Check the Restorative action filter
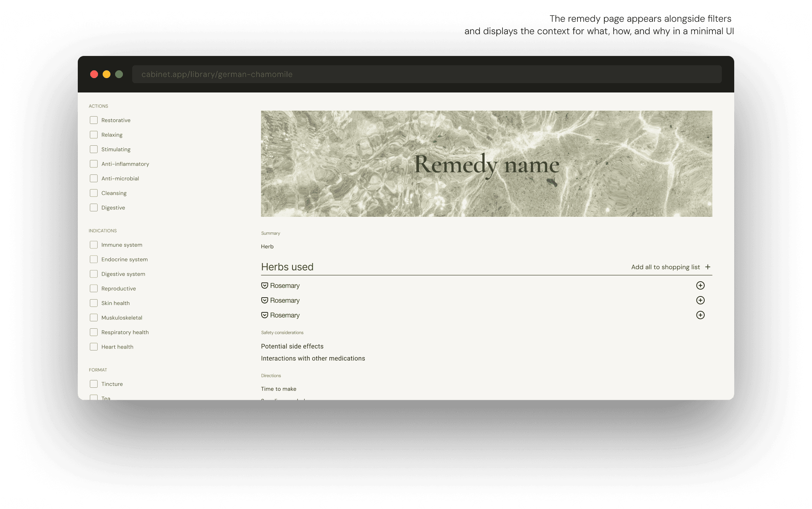812x509 pixels. pyautogui.click(x=94, y=120)
